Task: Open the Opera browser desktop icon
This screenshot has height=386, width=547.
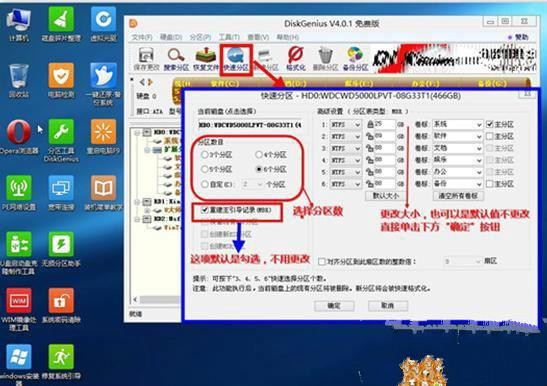Action: coord(18,137)
